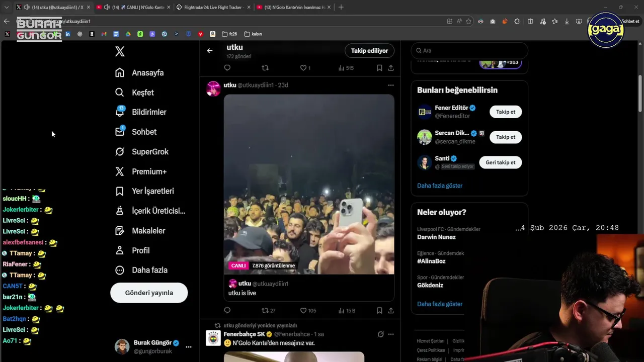Viewport: 644px width, 362px height.
Task: Bookmark the utku is live post
Action: pyautogui.click(x=379, y=311)
